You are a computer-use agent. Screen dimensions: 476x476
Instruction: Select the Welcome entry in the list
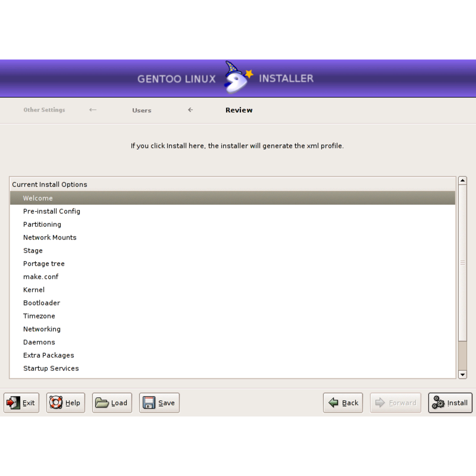[x=38, y=198]
